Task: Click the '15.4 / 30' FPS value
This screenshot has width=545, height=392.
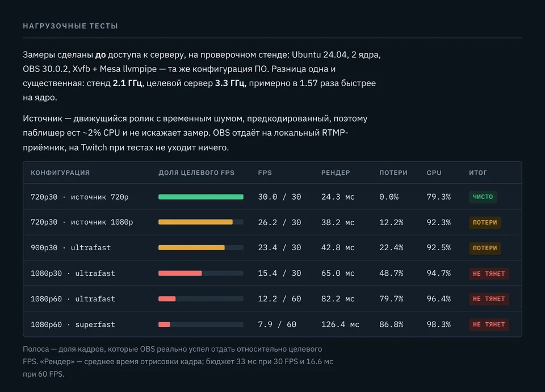Action: (x=279, y=273)
